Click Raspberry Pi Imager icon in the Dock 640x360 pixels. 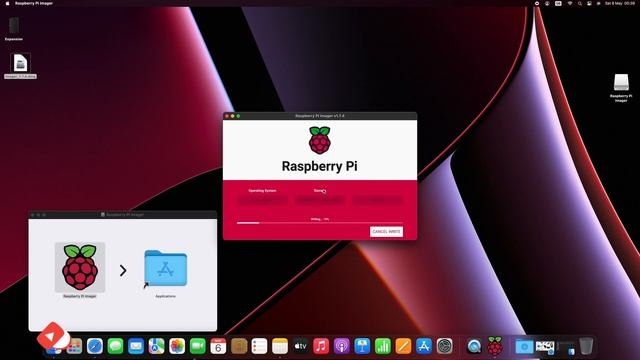click(495, 346)
